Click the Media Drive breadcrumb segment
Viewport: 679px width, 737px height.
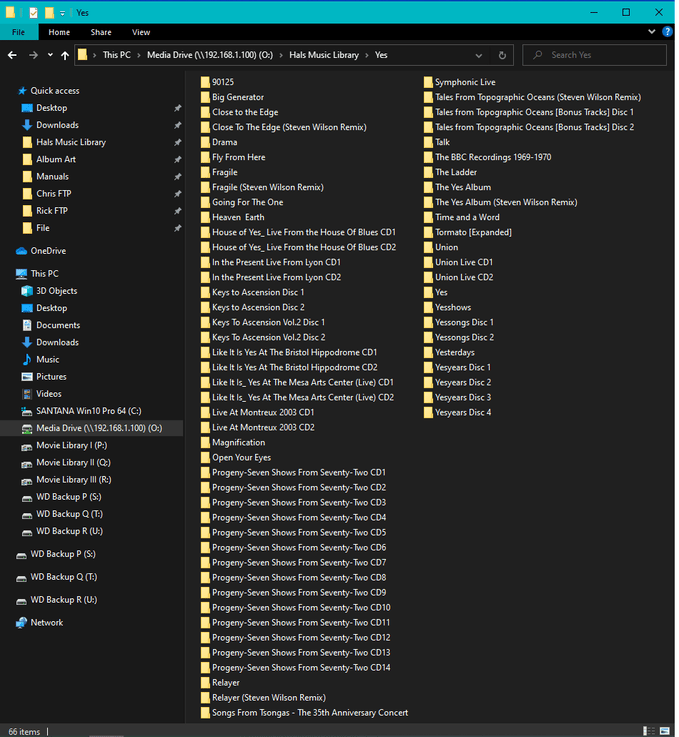(210, 55)
